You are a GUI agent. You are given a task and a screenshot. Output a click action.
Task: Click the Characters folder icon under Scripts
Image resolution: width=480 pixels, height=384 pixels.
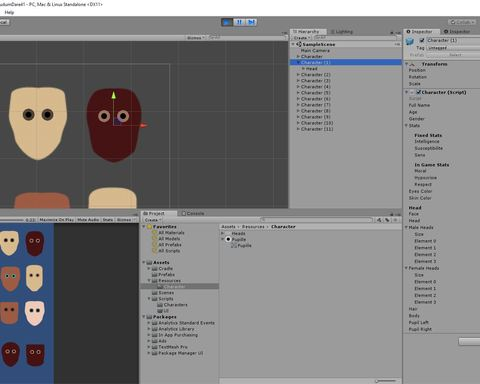(160, 305)
